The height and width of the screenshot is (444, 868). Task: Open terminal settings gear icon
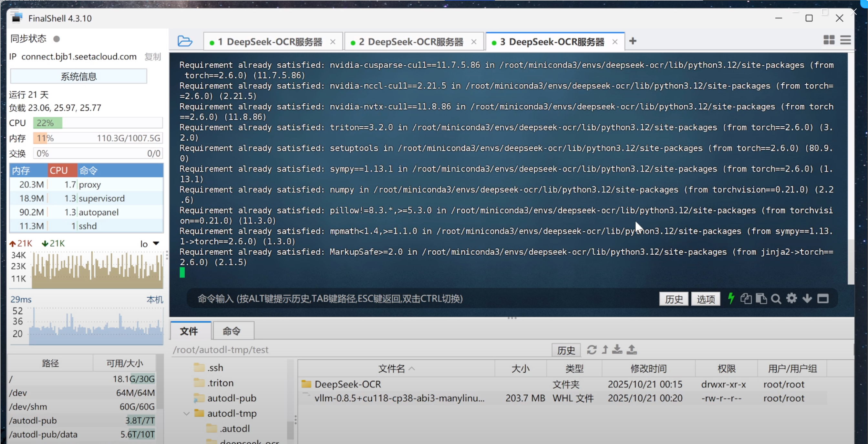pyautogui.click(x=791, y=298)
